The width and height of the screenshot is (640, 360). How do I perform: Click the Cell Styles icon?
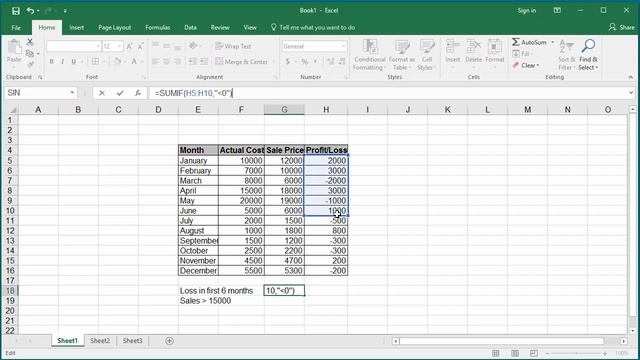(427, 47)
